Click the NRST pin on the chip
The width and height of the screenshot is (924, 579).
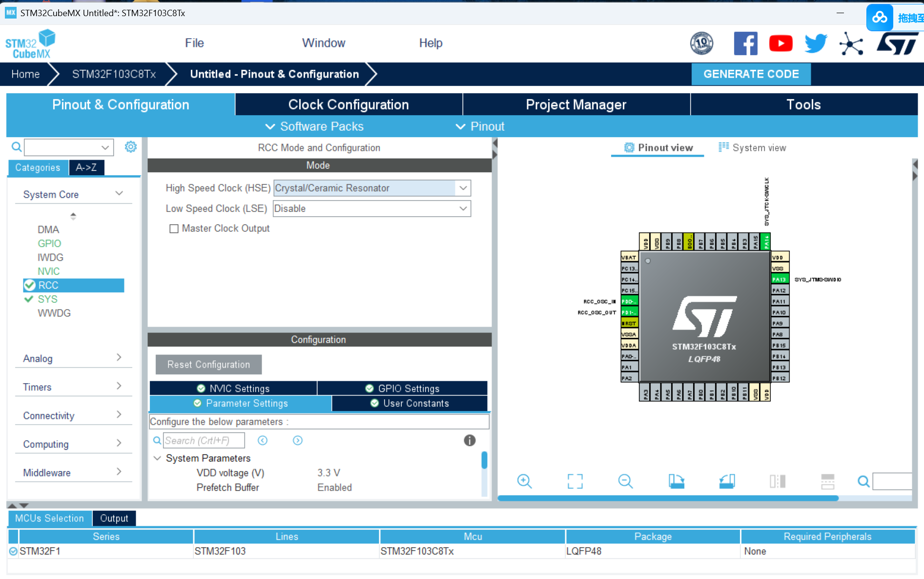[x=629, y=323]
